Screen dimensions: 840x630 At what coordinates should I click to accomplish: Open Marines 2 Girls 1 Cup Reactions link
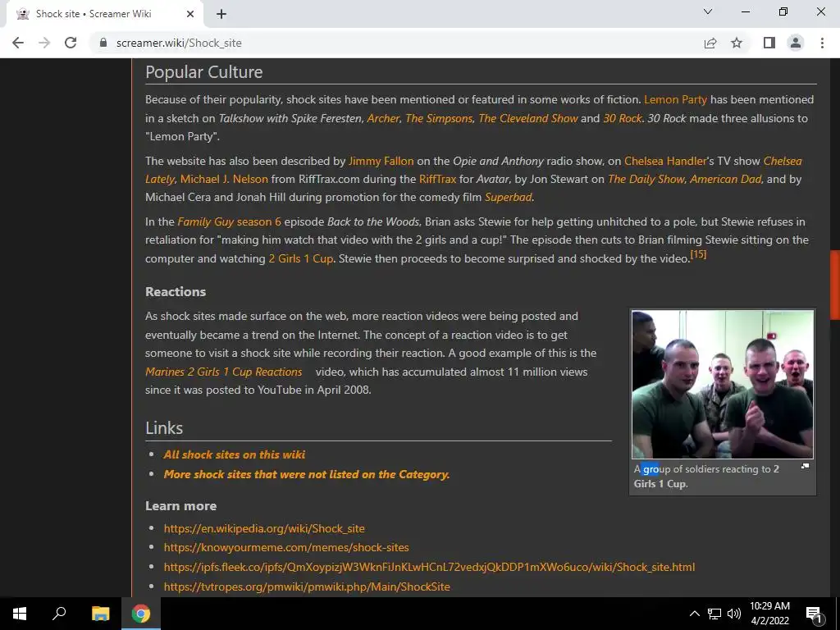(223, 372)
